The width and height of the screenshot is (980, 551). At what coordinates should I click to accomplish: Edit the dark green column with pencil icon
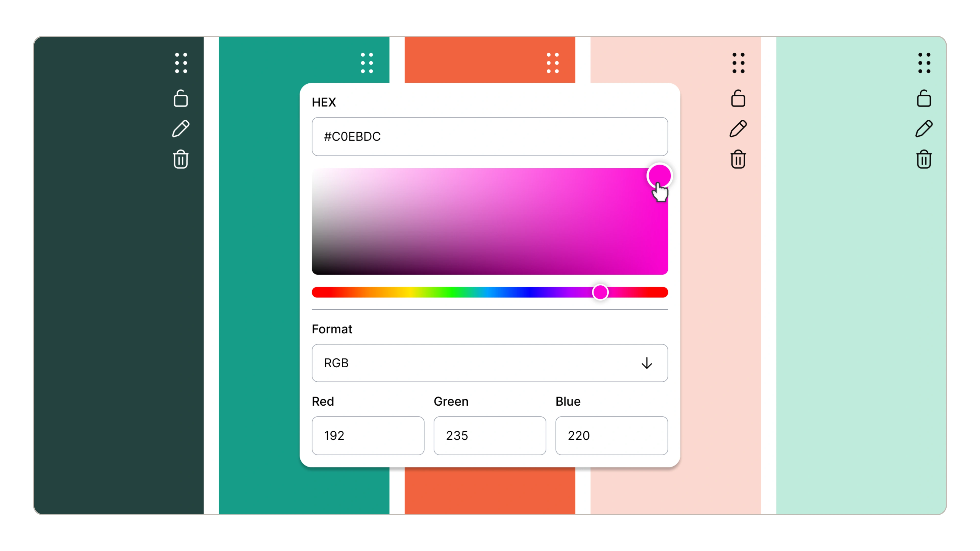[181, 129]
